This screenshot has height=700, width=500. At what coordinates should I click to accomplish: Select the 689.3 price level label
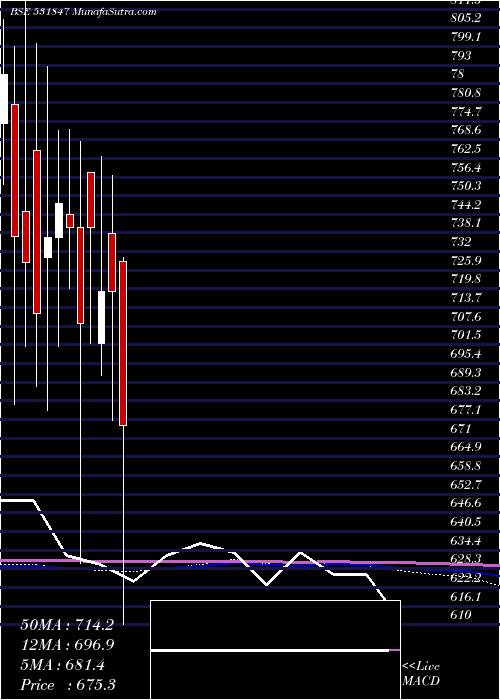pos(466,373)
